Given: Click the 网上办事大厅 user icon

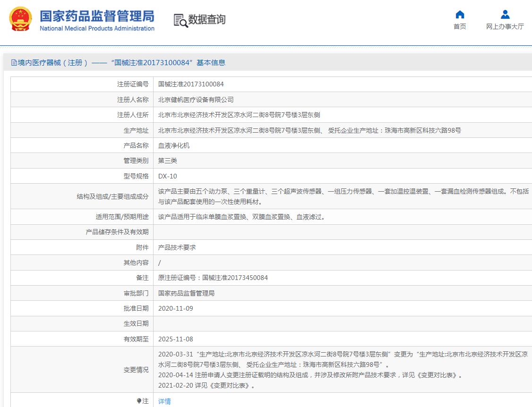Looking at the screenshot, I should click(505, 14).
